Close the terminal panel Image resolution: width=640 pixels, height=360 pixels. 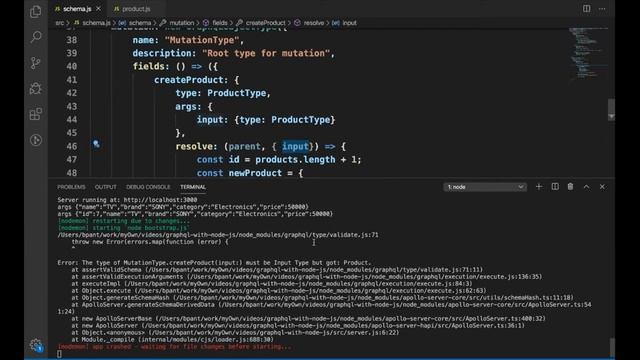[x=602, y=187]
